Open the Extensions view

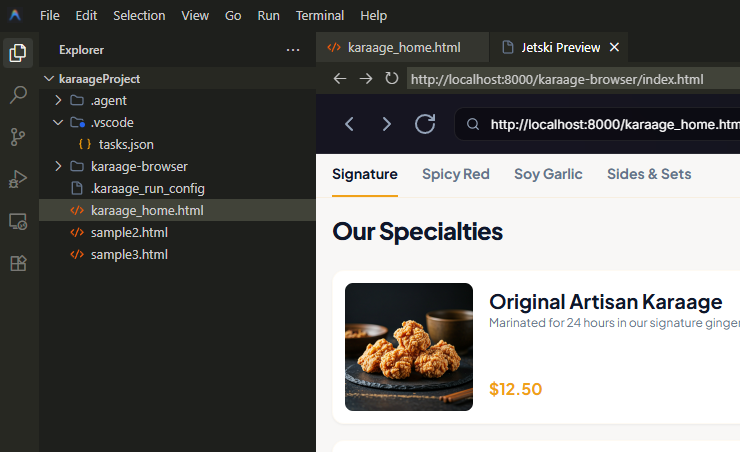pos(18,263)
